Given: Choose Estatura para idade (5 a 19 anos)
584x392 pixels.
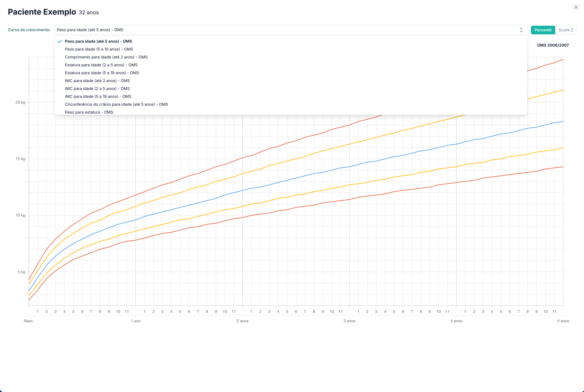Looking at the screenshot, I should coord(102,73).
